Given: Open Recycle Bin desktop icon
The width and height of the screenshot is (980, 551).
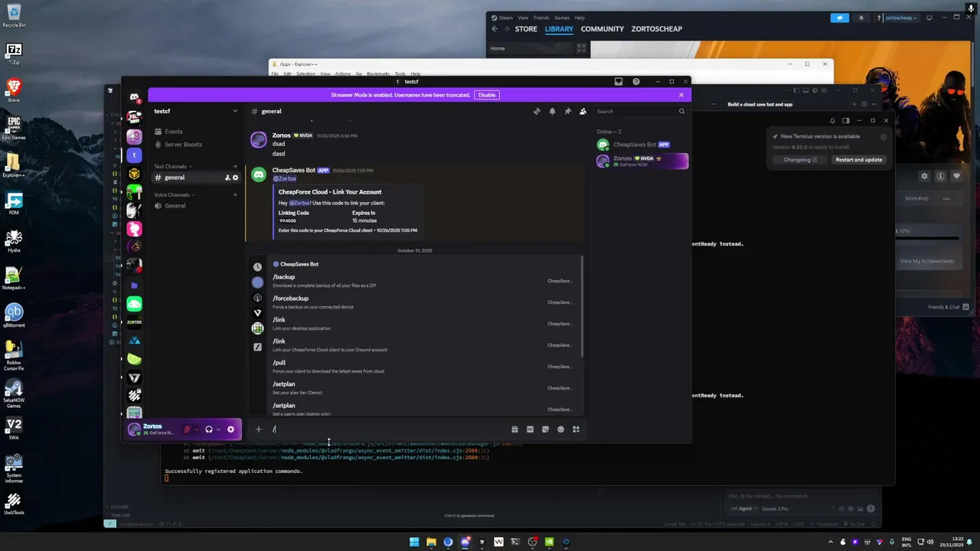Looking at the screenshot, I should point(14,15).
